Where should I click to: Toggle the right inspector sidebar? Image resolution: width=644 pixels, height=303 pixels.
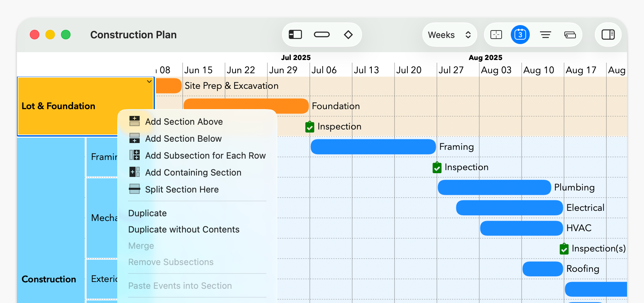pyautogui.click(x=608, y=35)
